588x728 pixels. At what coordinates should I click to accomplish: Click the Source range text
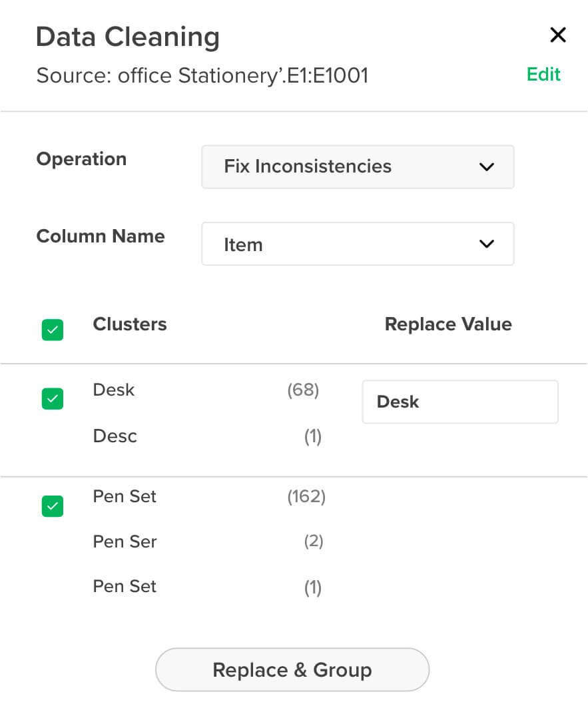click(x=202, y=76)
